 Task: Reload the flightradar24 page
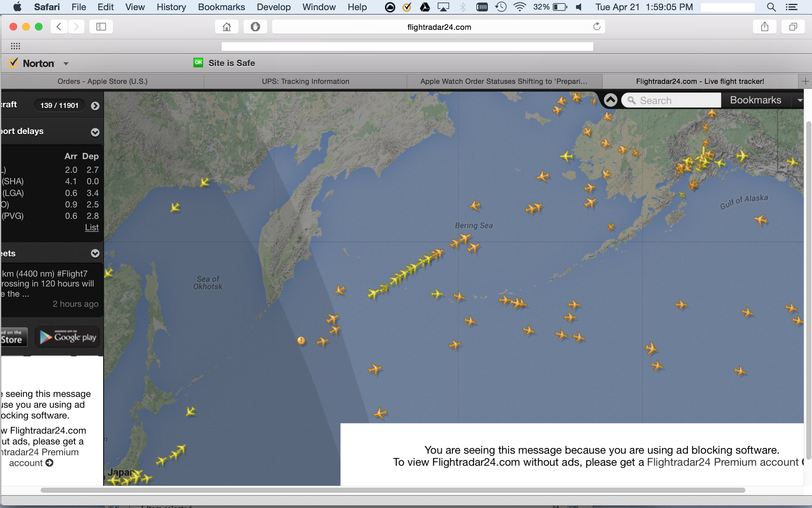597,27
